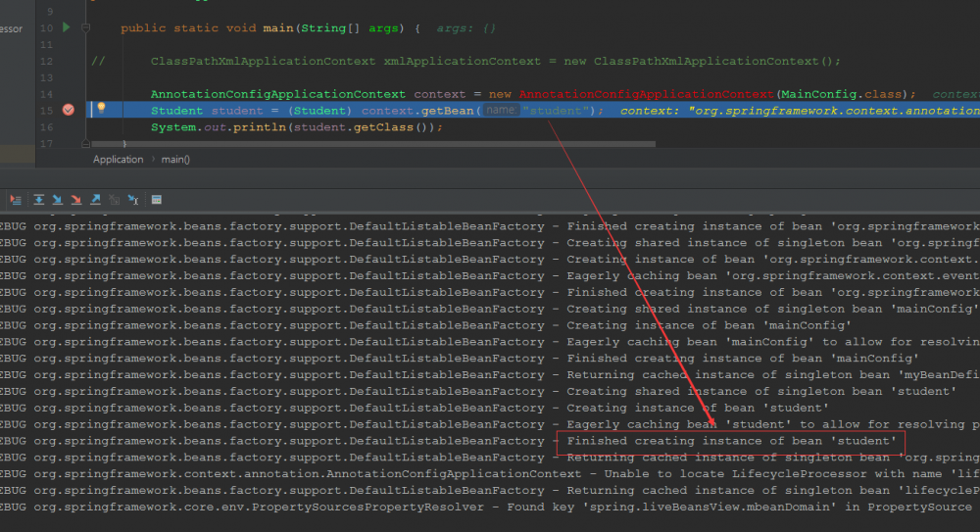
Task: Click log line "Found key 'spring.liveBeansView.mbeanDomain'"
Action: (671, 507)
